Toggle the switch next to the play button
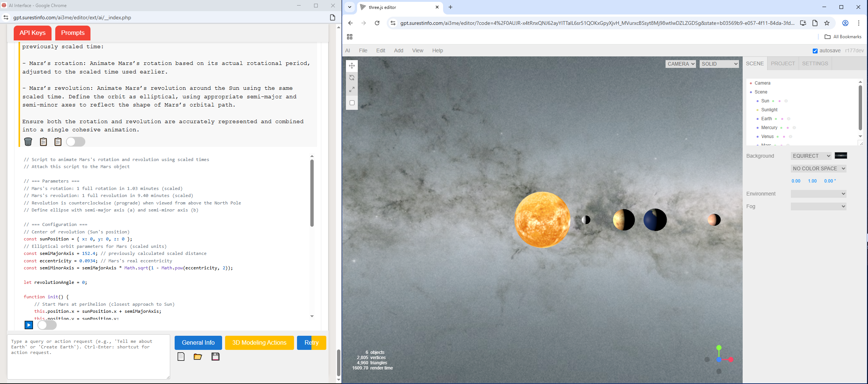868x384 pixels. (47, 325)
